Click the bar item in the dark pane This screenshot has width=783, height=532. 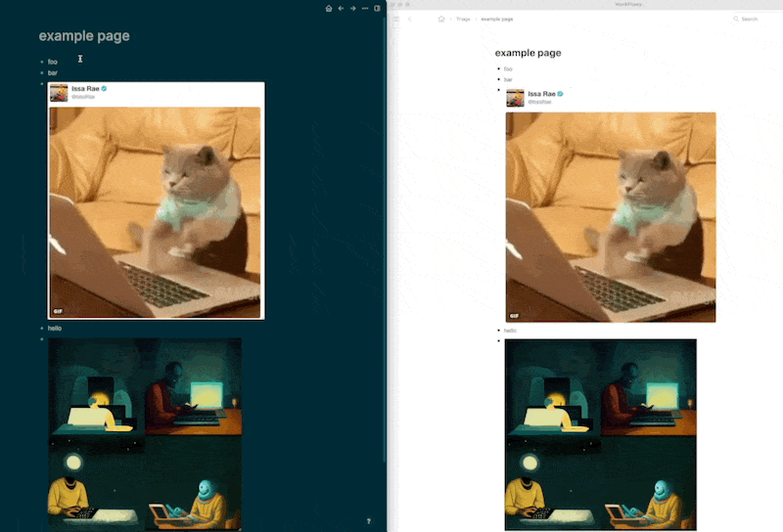tap(53, 73)
